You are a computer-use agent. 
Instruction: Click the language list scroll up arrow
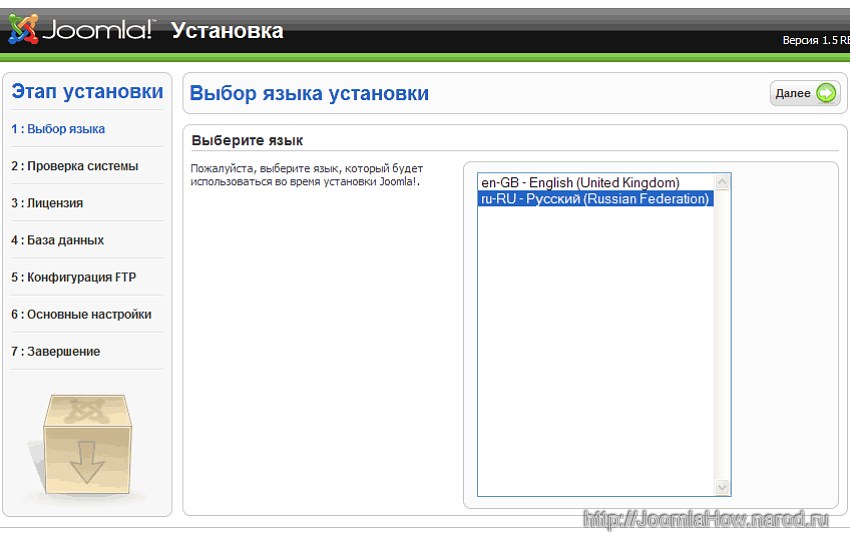722,182
